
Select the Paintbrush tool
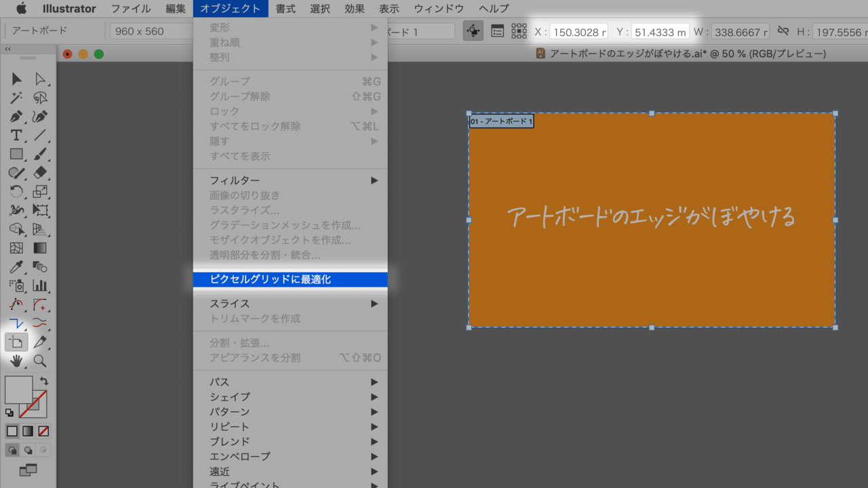[40, 154]
